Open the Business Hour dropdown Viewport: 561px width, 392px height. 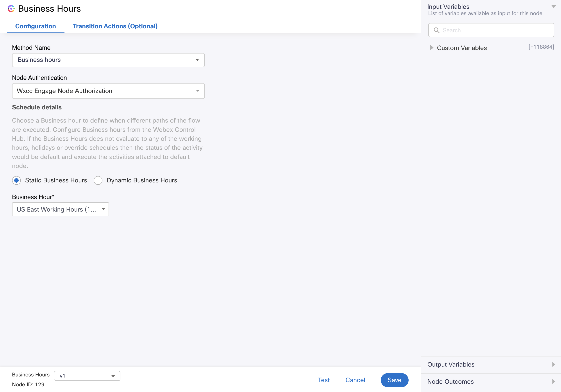click(x=60, y=209)
